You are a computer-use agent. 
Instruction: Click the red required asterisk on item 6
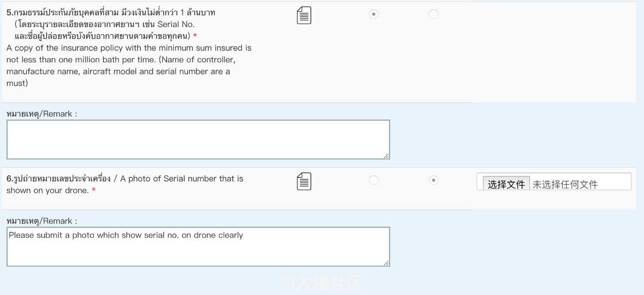(94, 191)
